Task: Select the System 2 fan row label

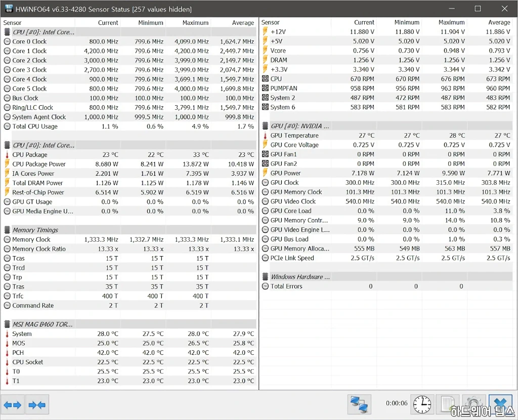Action: [x=282, y=98]
